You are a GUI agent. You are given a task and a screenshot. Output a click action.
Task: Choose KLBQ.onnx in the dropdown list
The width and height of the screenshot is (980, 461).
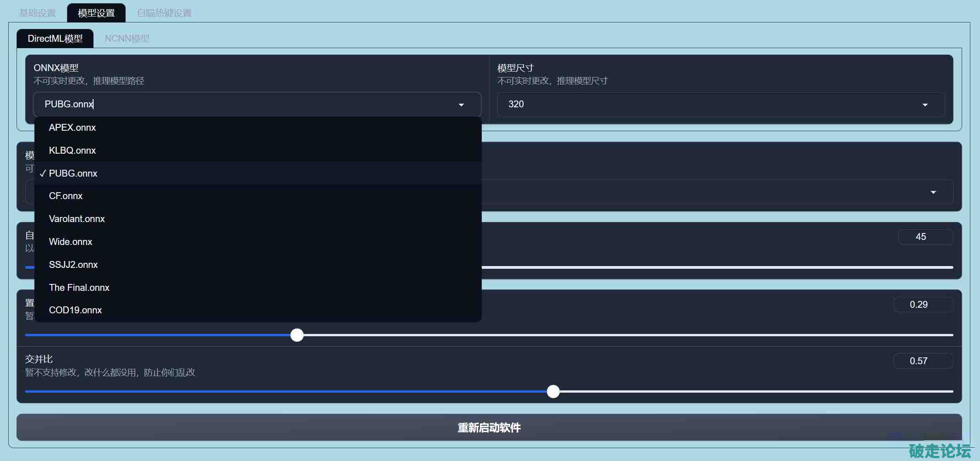point(72,150)
